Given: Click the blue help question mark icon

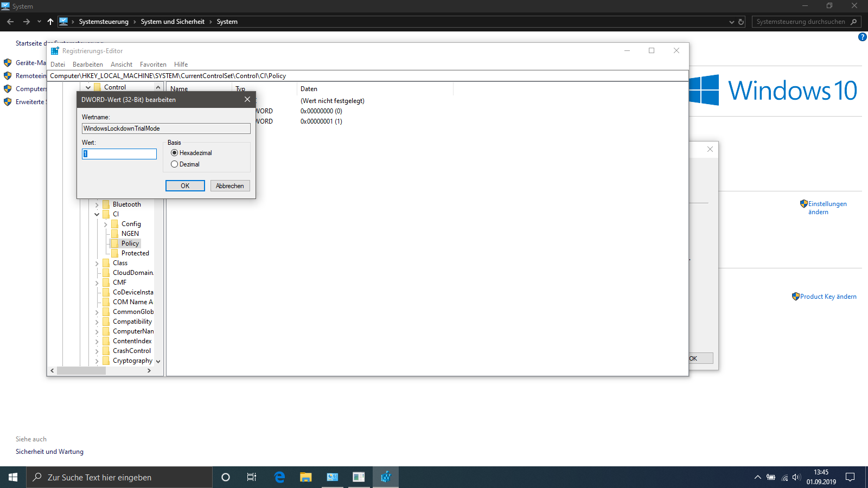Looking at the screenshot, I should tap(862, 37).
